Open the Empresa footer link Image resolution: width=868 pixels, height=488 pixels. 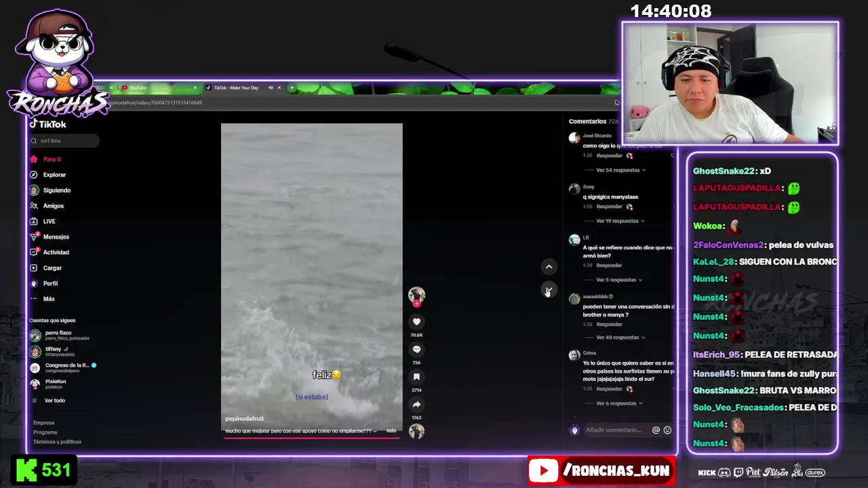click(43, 423)
